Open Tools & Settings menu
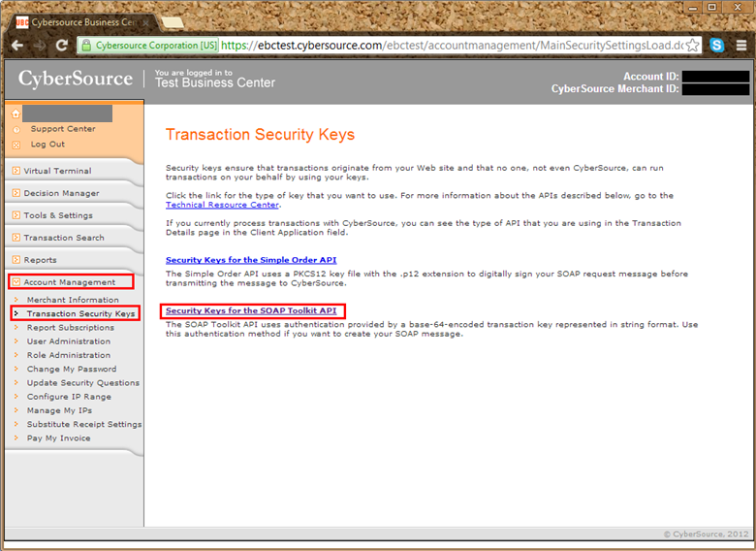This screenshot has width=756, height=551. coord(58,215)
